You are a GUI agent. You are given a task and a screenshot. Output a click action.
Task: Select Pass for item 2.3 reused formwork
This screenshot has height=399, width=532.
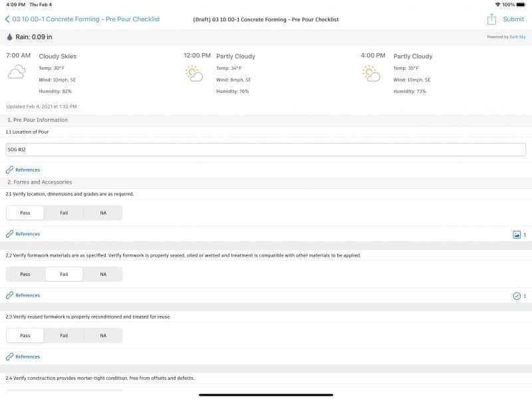point(25,336)
